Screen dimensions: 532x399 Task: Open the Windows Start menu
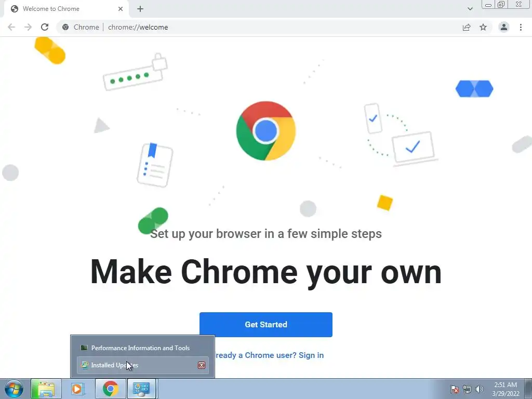(x=14, y=389)
